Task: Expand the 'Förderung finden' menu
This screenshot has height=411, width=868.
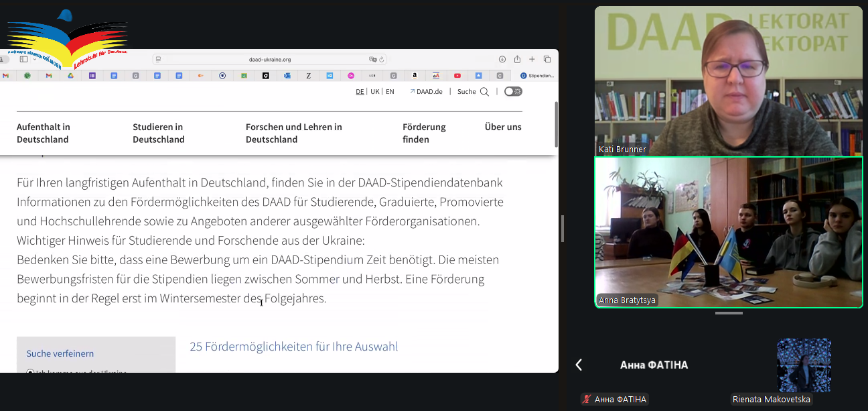Action: 424,133
